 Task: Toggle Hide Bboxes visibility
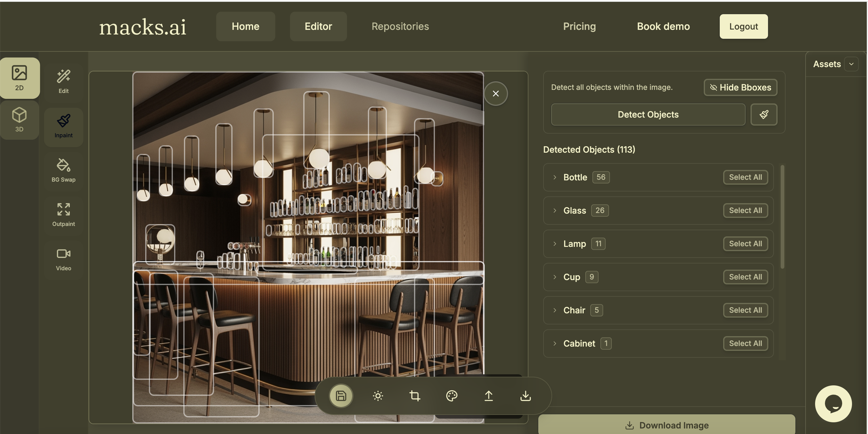pyautogui.click(x=740, y=87)
